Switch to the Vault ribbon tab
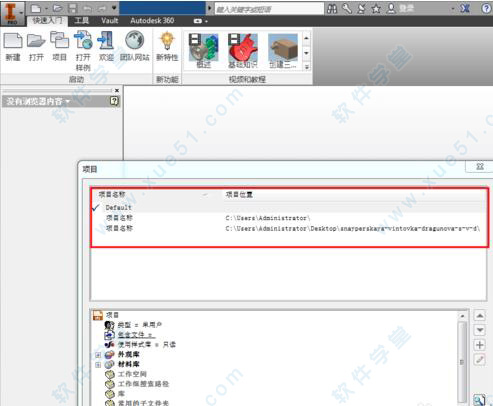This screenshot has width=493, height=406. [110, 21]
